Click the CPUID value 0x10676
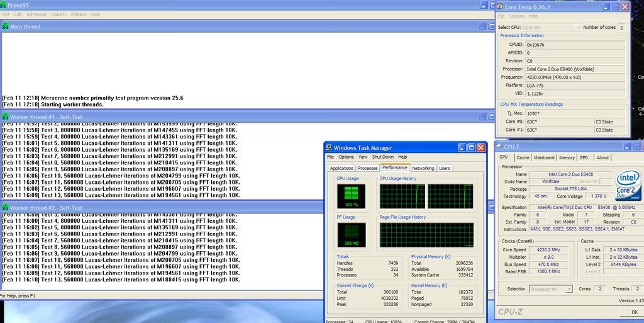 tap(575, 44)
